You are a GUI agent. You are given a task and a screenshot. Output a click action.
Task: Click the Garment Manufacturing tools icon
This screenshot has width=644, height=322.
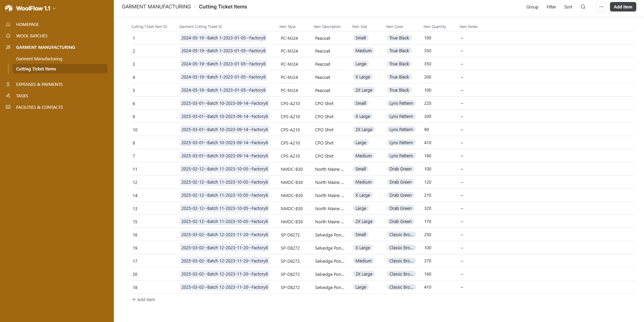8,47
